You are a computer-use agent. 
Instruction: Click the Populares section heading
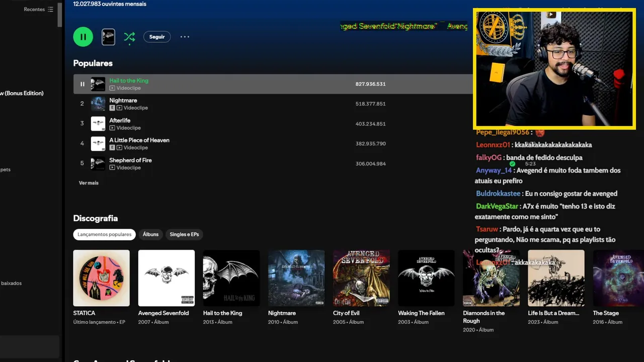click(x=93, y=63)
